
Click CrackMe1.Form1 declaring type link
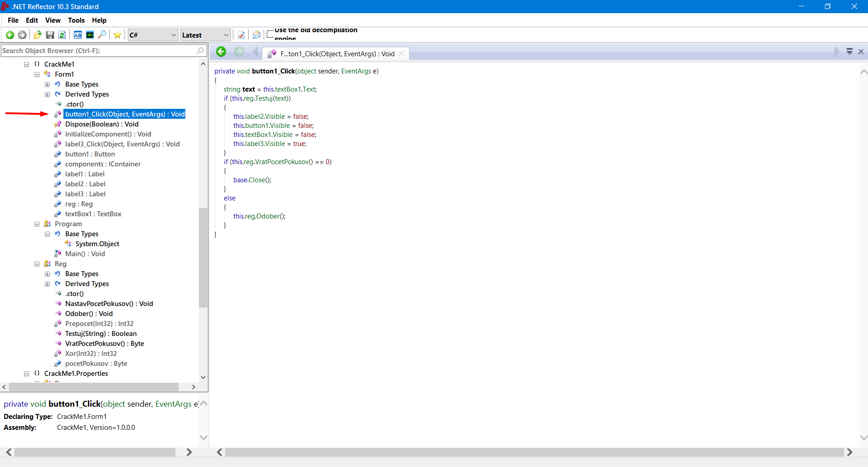82,417
